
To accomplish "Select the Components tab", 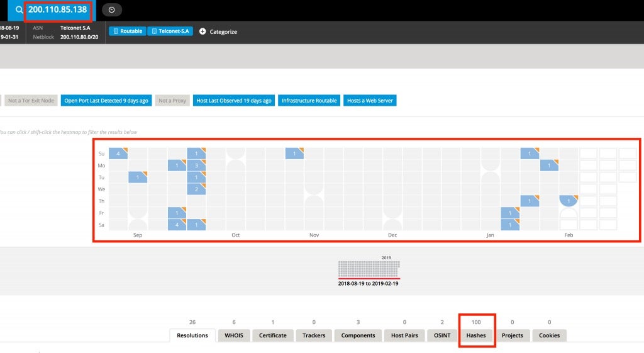I will coord(358,335).
